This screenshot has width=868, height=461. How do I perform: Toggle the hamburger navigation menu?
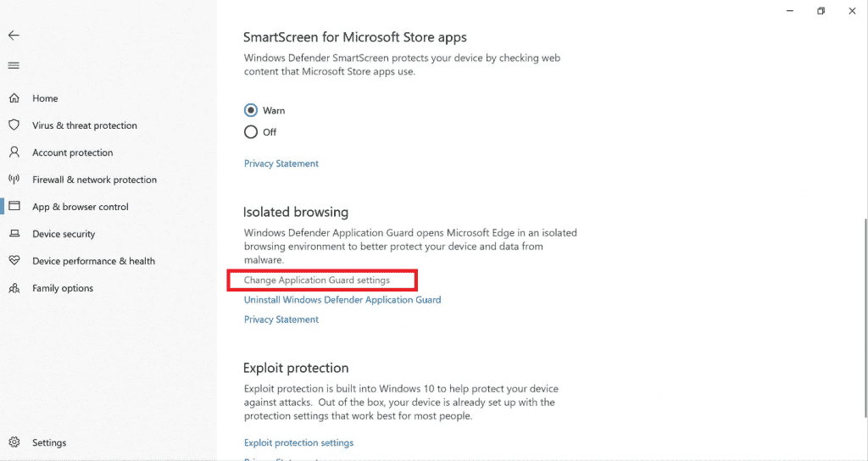(x=14, y=65)
